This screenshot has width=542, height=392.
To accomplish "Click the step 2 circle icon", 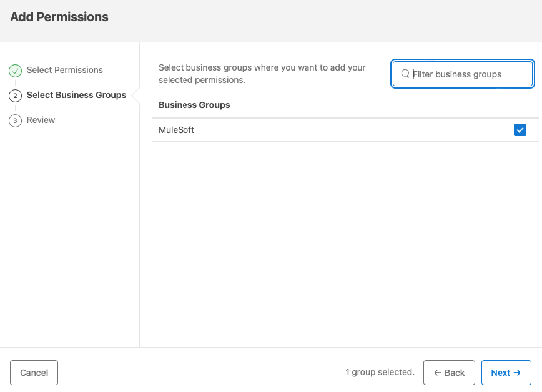I will 15,96.
